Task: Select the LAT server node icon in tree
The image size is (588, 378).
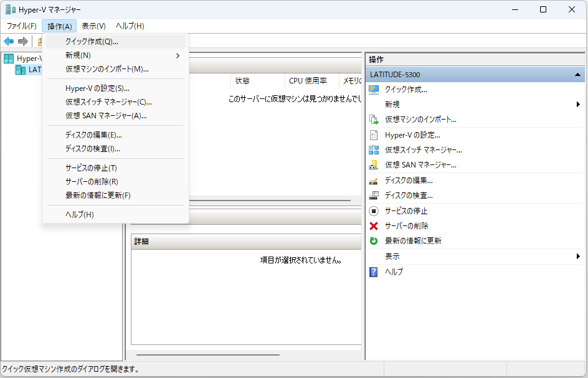Action: pos(21,70)
